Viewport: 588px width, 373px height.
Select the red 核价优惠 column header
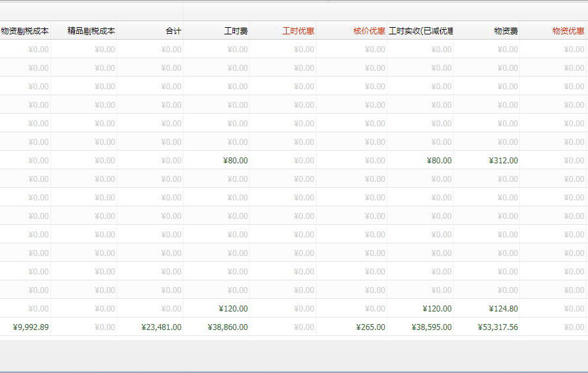(369, 30)
